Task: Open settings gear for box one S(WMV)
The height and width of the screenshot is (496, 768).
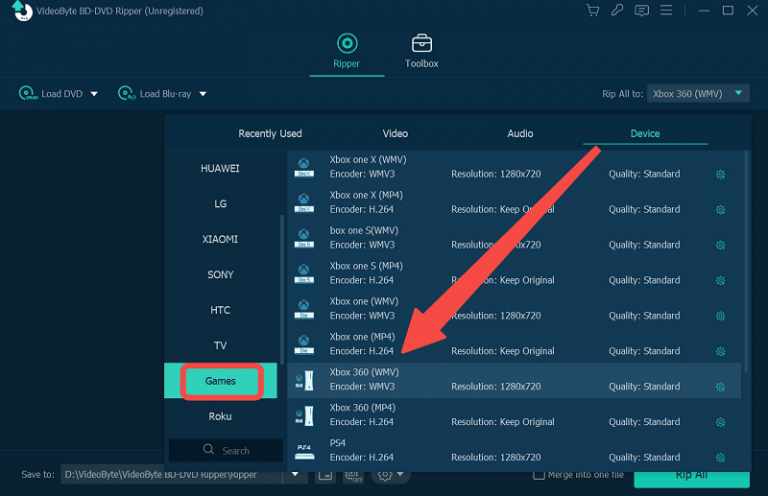Action: coord(720,245)
